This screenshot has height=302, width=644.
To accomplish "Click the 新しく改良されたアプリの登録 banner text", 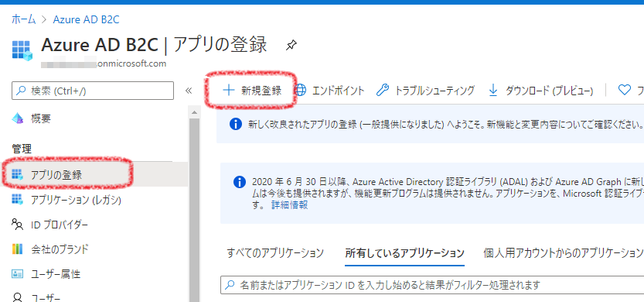I will (x=445, y=124).
